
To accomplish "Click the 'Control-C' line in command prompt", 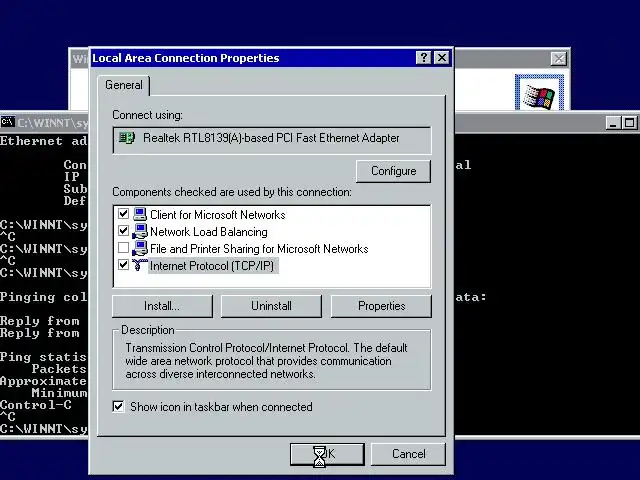I will [36, 405].
